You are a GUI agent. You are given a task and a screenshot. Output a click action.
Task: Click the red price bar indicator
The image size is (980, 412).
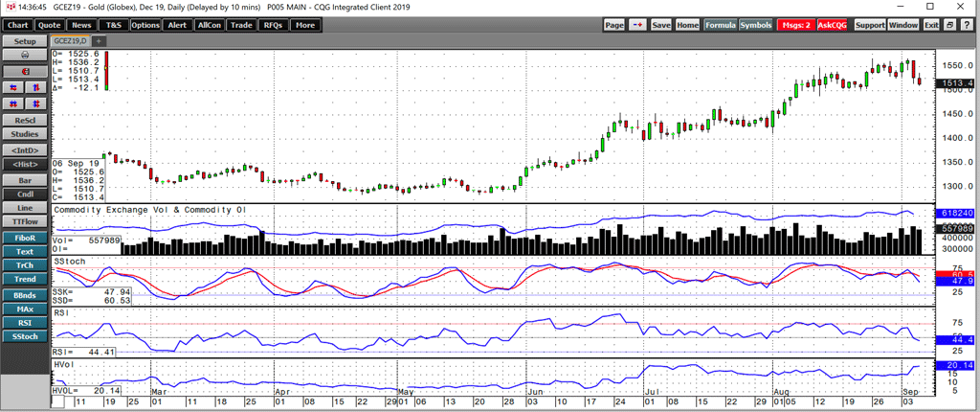click(x=107, y=70)
